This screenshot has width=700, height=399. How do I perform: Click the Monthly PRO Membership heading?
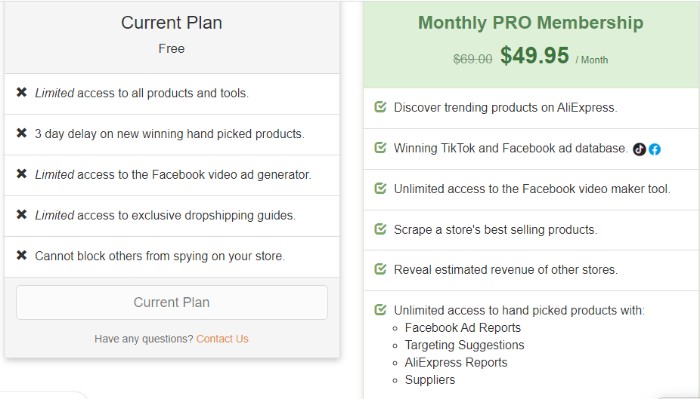(531, 23)
